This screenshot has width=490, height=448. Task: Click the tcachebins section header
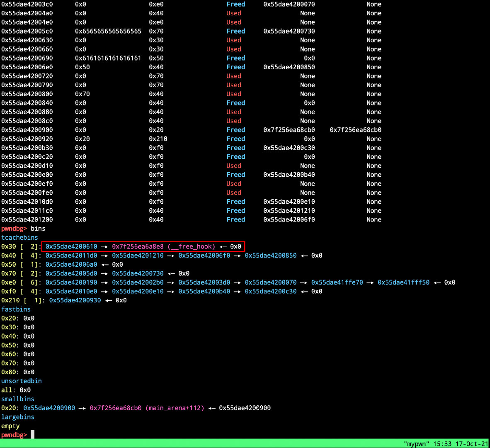coord(19,238)
